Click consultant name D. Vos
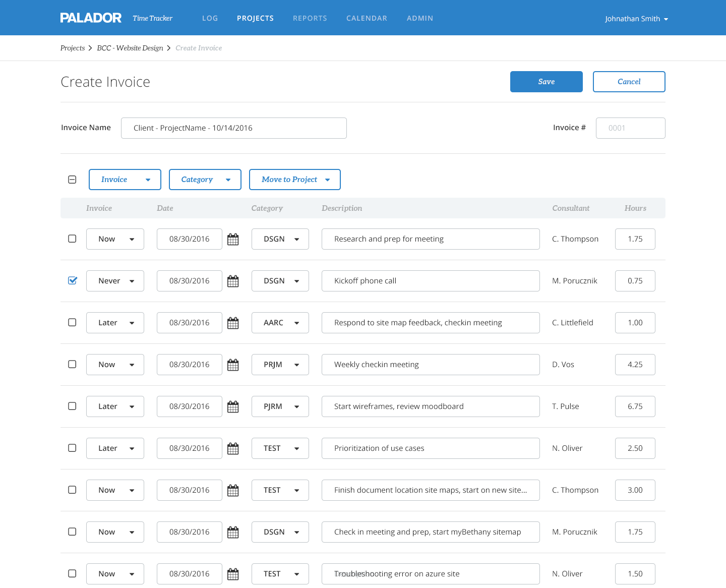Screen dimensions: 726x588 563,365
